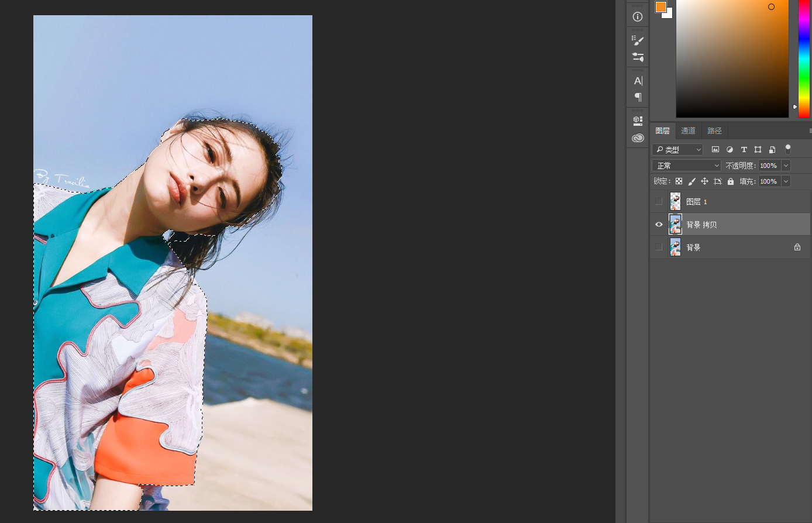The image size is (812, 523).
Task: Show the 图层 1 layer
Action: click(659, 201)
